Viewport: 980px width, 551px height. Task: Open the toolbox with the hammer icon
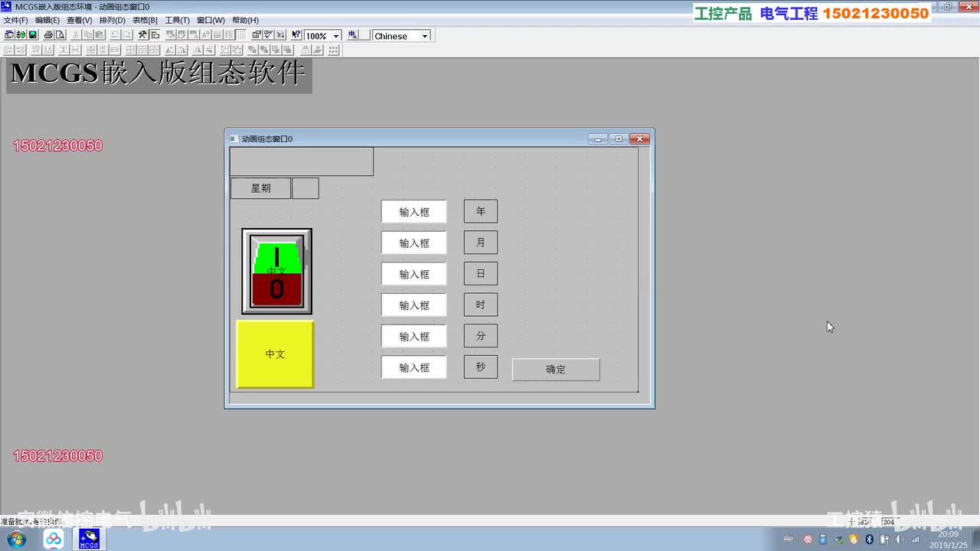[x=142, y=35]
